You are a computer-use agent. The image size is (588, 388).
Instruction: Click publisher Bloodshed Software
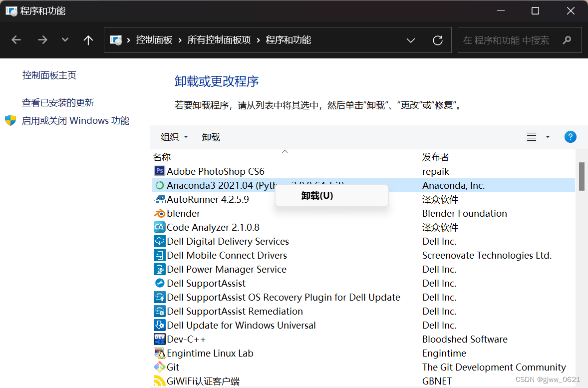coord(465,339)
